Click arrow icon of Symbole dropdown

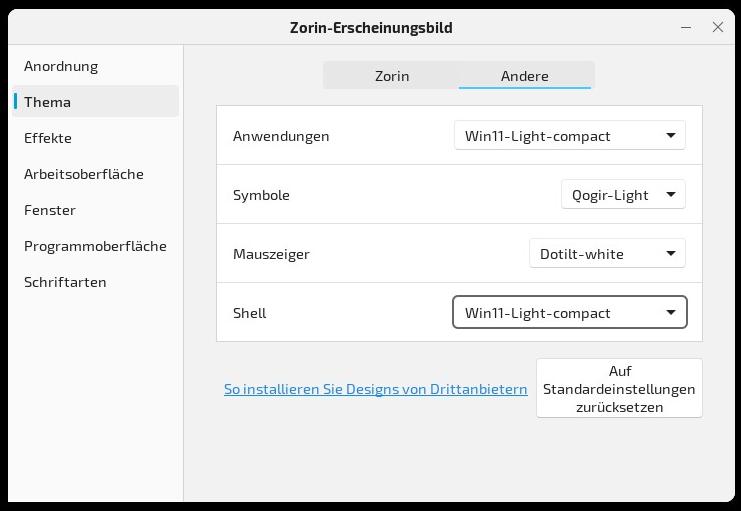point(671,195)
